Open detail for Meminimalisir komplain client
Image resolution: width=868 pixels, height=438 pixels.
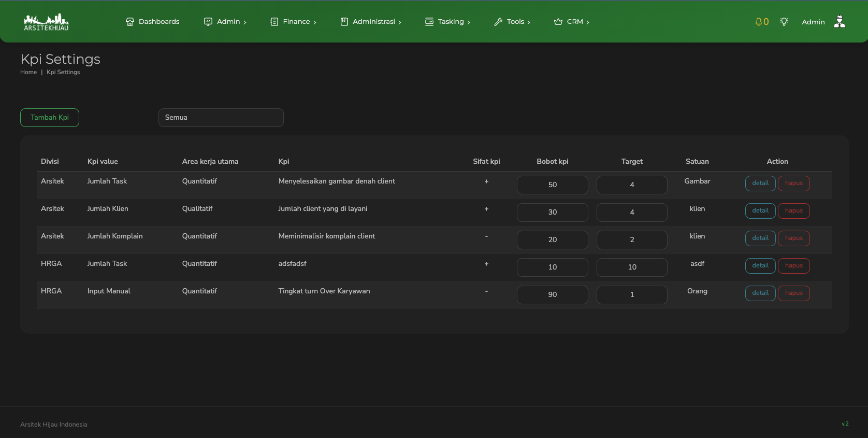tap(760, 238)
